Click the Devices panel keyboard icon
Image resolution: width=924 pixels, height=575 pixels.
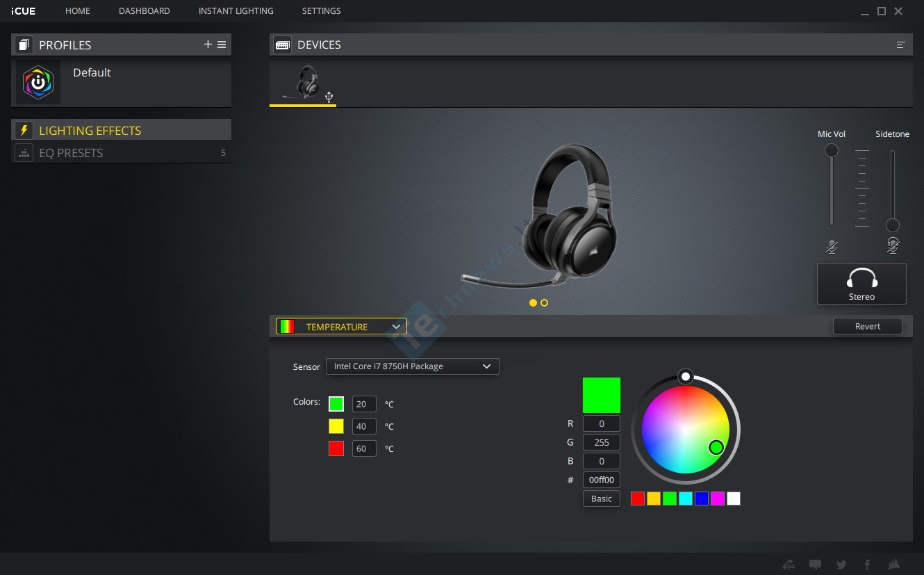tap(282, 44)
